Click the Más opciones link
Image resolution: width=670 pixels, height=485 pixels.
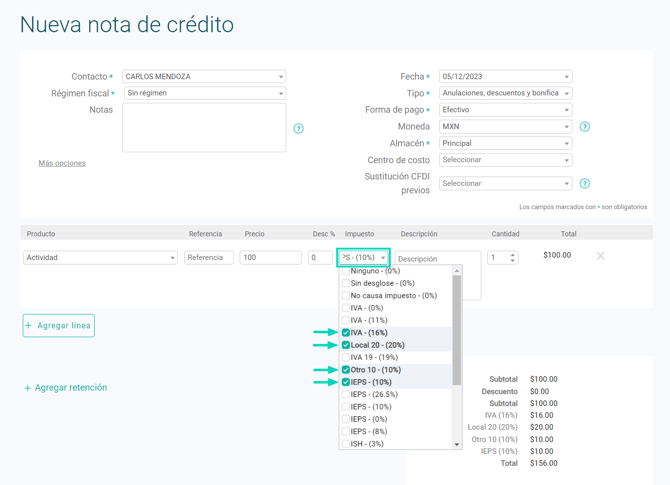point(62,163)
